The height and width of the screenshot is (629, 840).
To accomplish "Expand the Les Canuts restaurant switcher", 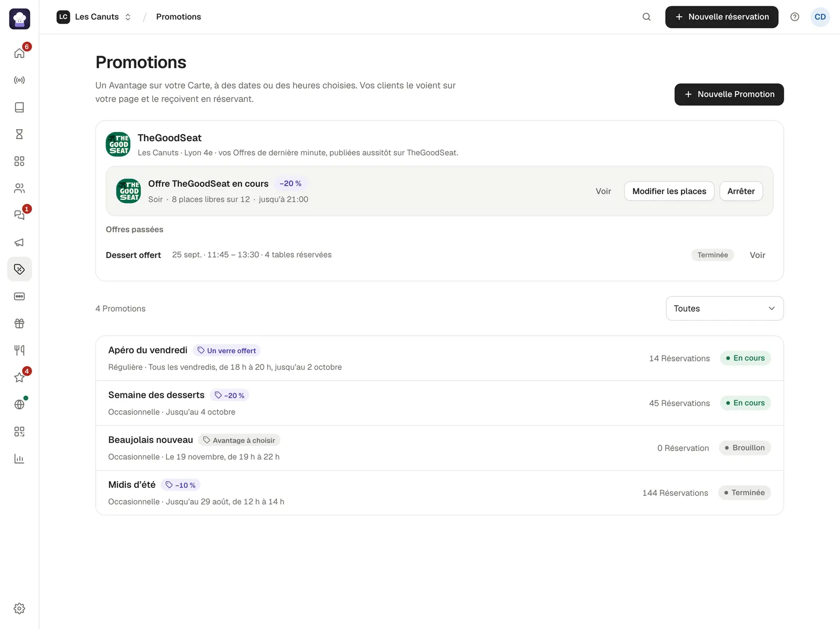I will [94, 17].
